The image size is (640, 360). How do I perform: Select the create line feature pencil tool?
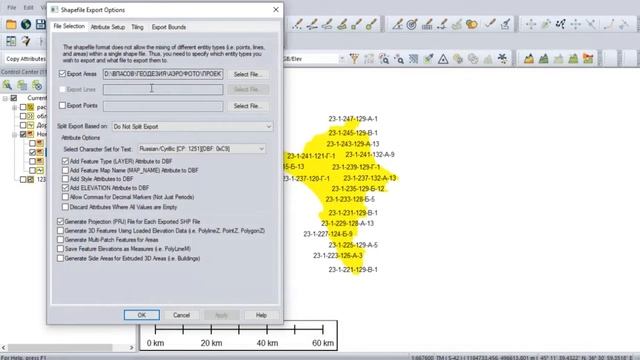(x=312, y=24)
